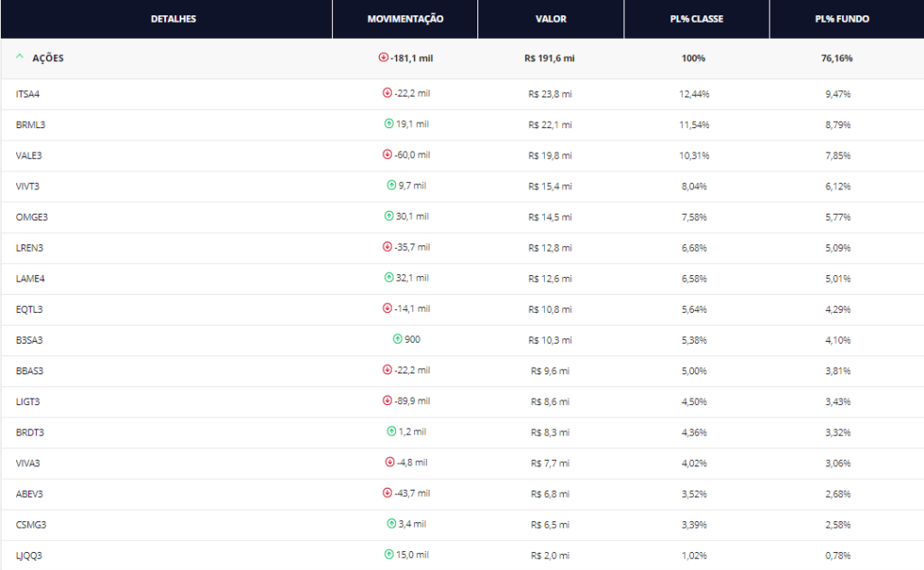Viewport: 924px width, 570px height.
Task: Select ticker BBAS3
Action: [30, 371]
